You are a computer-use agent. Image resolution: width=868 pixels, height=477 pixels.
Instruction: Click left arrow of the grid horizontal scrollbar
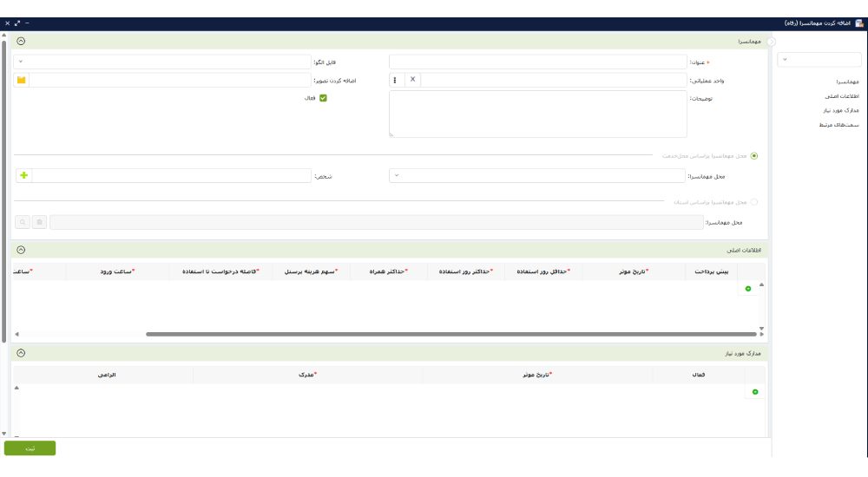(x=16, y=334)
